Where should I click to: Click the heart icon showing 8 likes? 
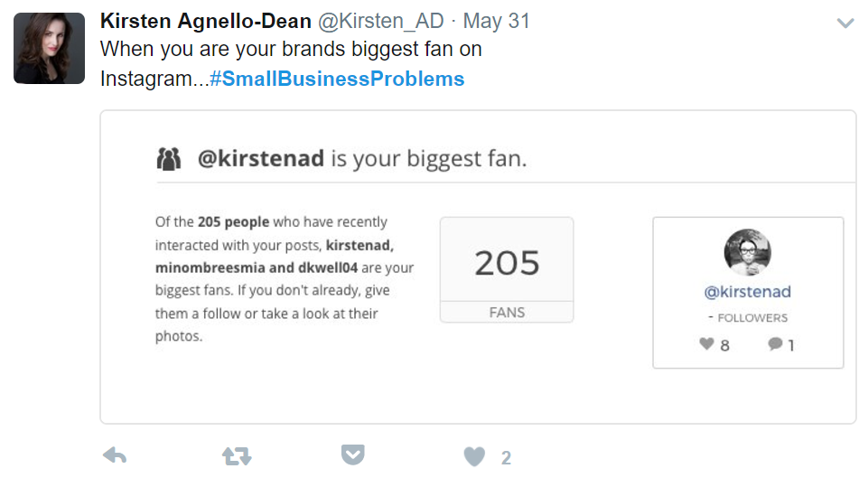pyautogui.click(x=706, y=344)
